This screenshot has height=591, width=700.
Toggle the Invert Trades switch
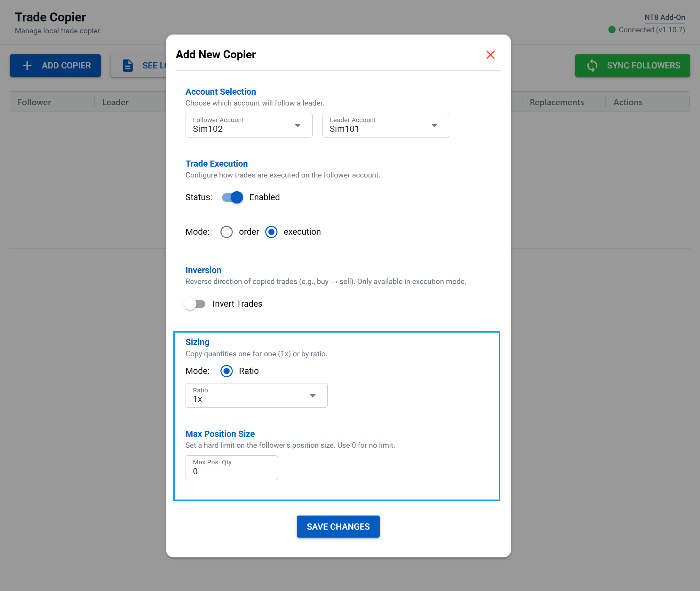click(195, 304)
